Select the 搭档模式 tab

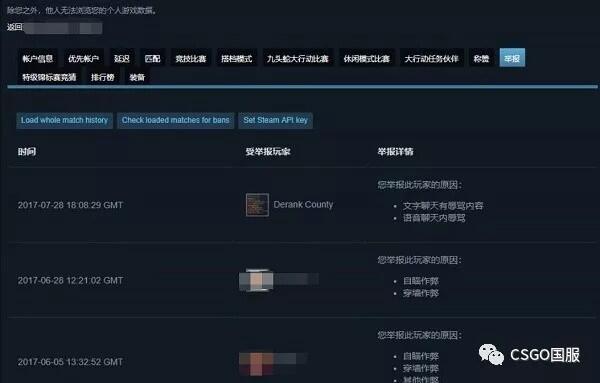pos(236,59)
